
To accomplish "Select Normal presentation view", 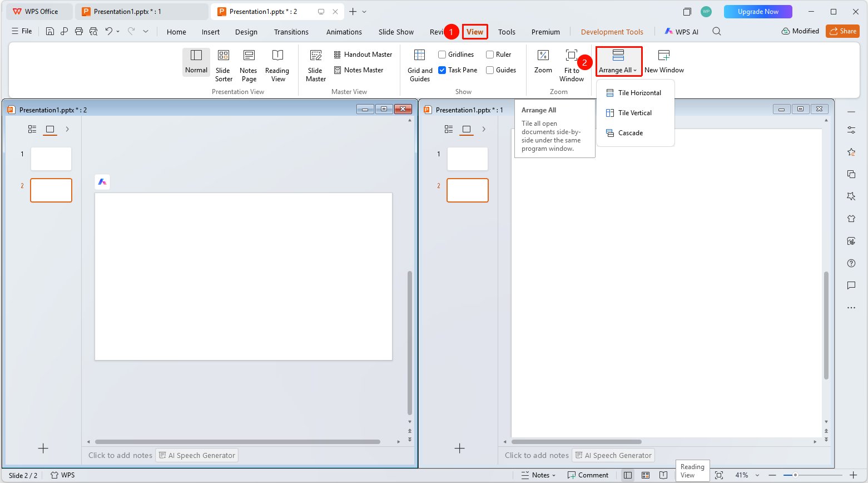I will pos(196,62).
